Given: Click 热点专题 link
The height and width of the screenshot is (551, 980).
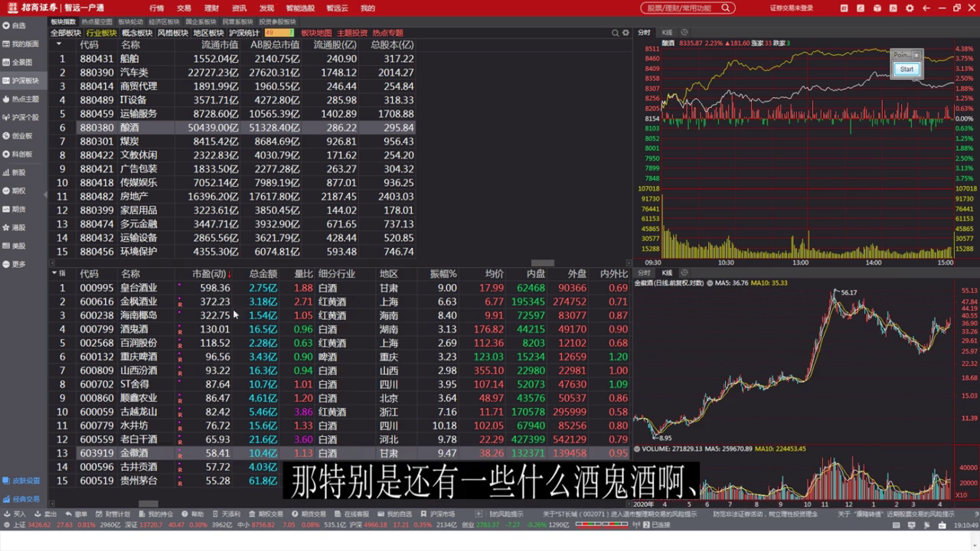Looking at the screenshot, I should pyautogui.click(x=388, y=33).
